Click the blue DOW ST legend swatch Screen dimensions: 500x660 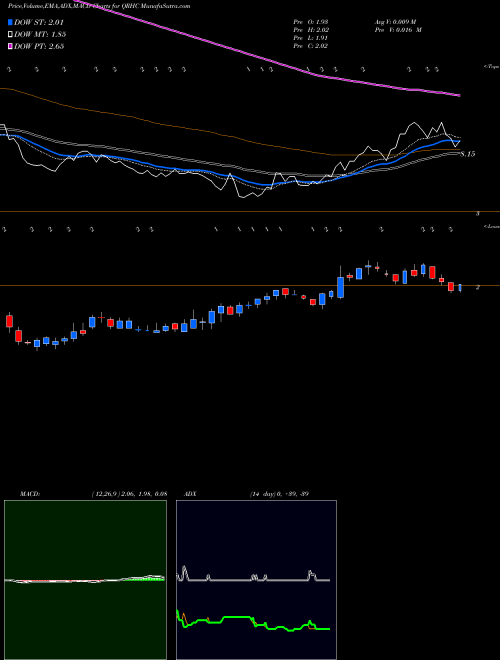click(10, 22)
